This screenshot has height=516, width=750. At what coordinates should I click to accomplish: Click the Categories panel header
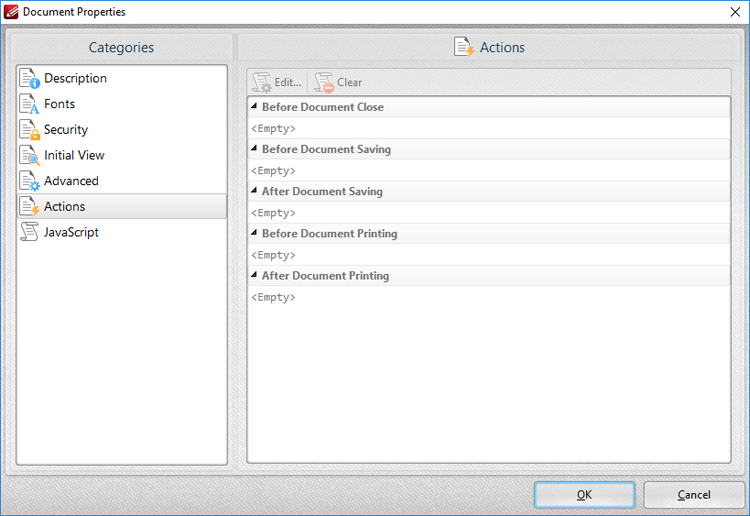tap(121, 47)
